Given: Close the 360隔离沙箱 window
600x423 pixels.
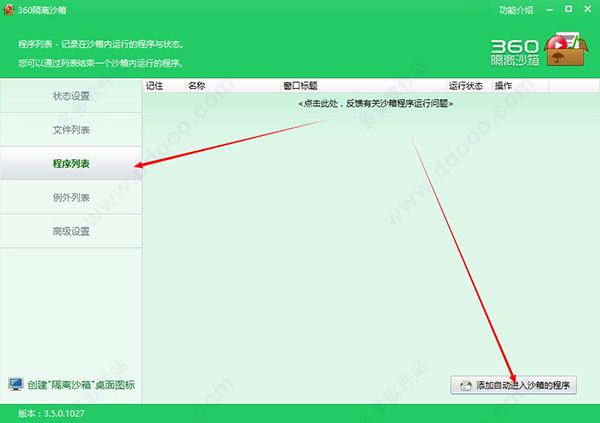Looking at the screenshot, I should tap(588, 9).
